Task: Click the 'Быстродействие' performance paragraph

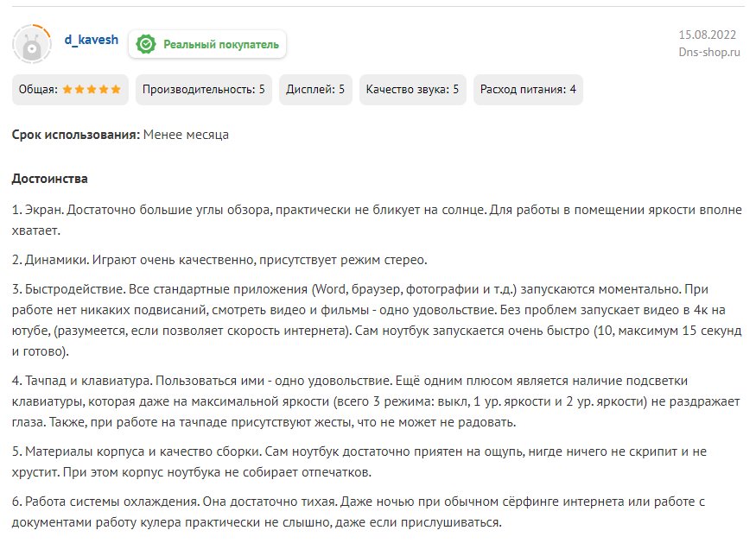Action: [376, 320]
